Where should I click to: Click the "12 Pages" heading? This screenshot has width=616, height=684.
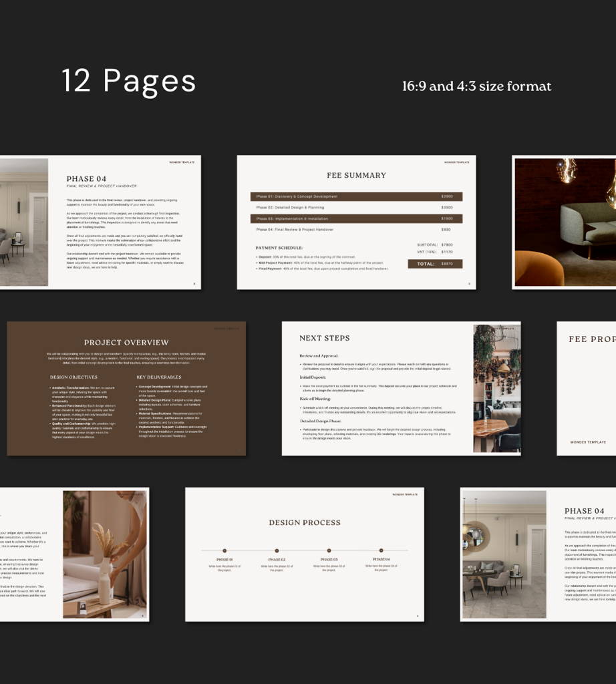point(129,81)
